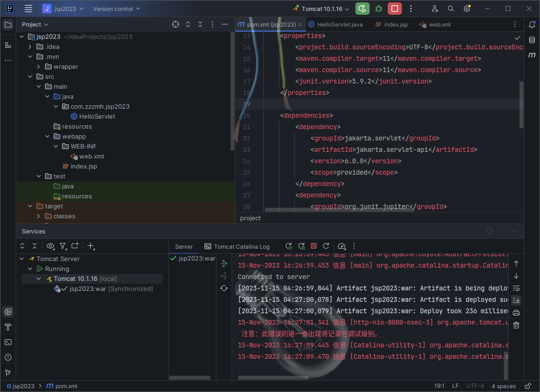540x392 pixels.
Task: Click the UTF-8 encoding in the status bar
Action: (475, 386)
